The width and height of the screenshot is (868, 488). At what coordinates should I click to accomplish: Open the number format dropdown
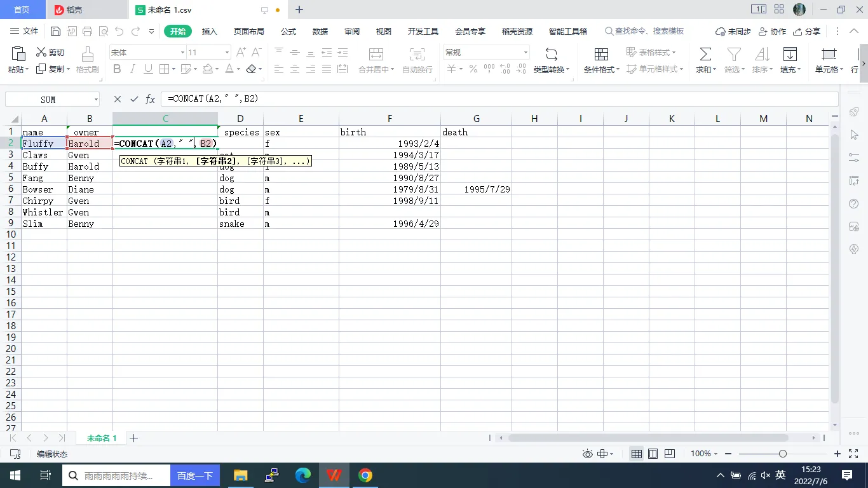pos(526,52)
